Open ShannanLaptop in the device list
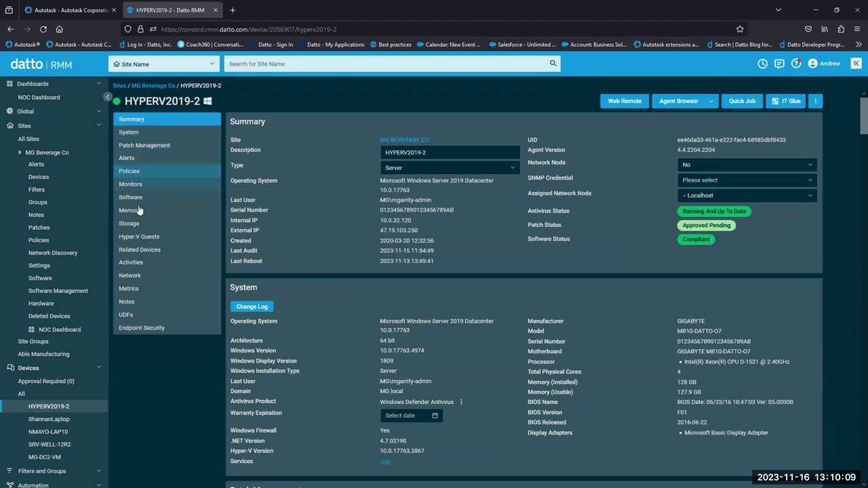 click(49, 419)
